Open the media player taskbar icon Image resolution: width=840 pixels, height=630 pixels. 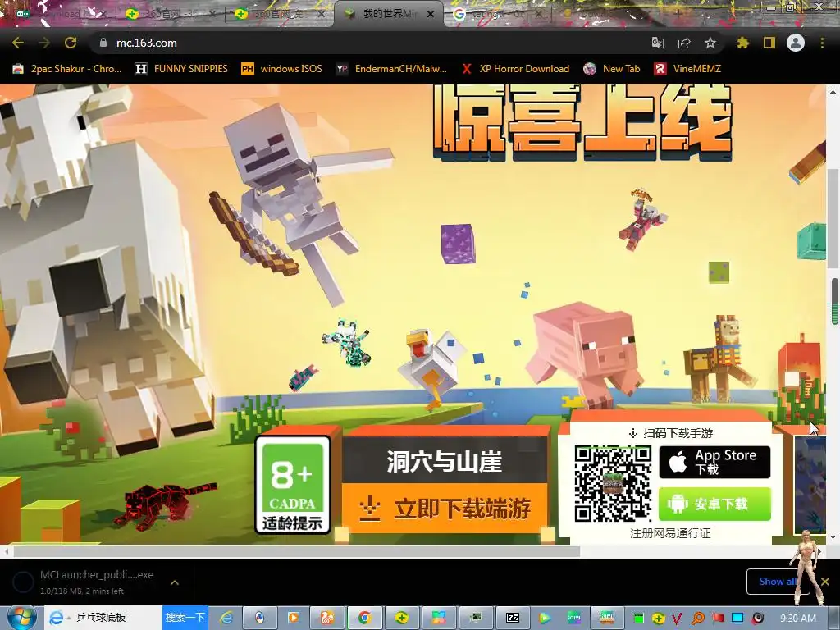[x=294, y=618]
